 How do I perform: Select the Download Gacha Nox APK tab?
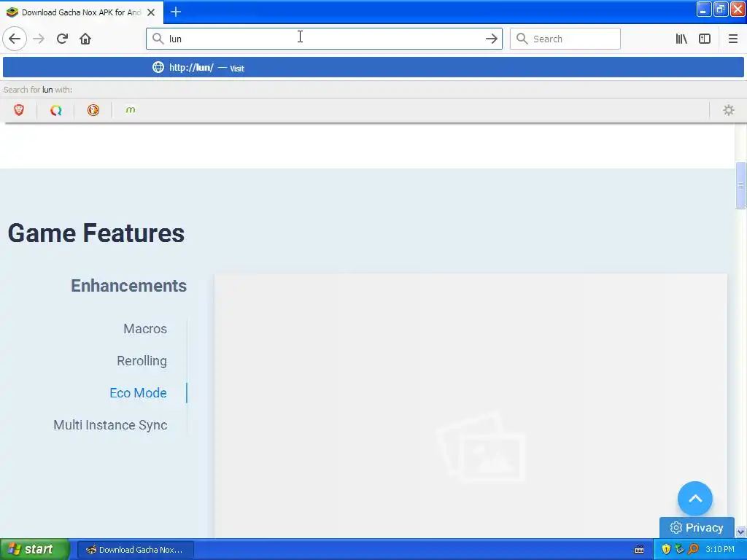pyautogui.click(x=81, y=12)
